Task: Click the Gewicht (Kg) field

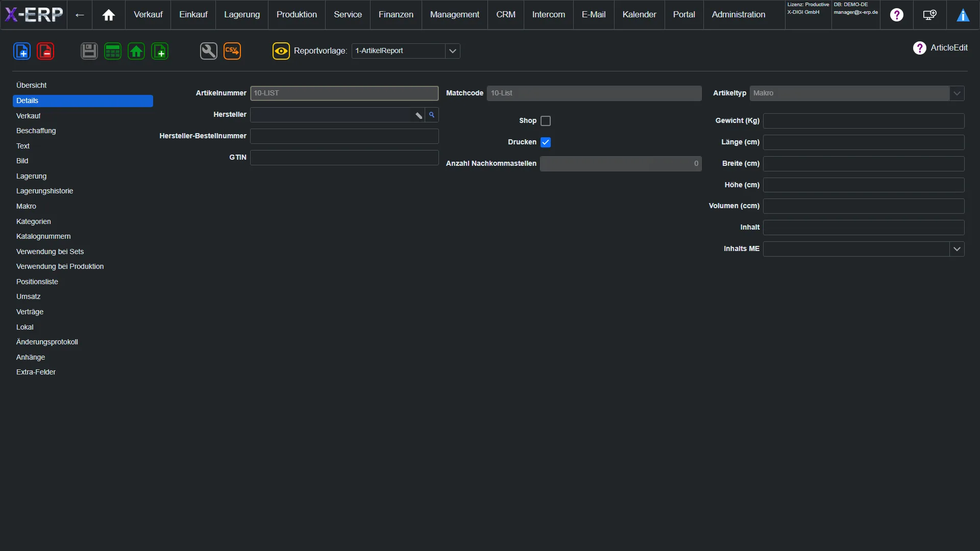Action: (864, 121)
